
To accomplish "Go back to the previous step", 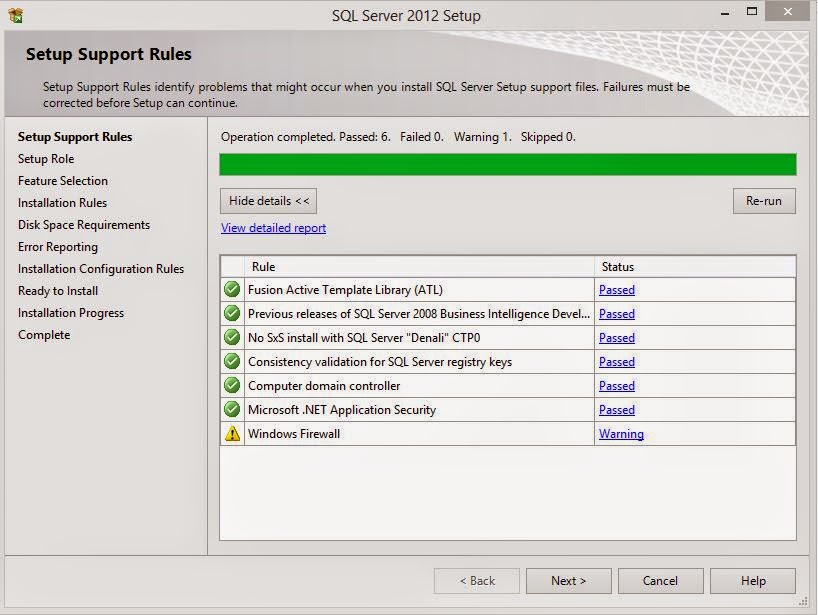I will click(x=478, y=580).
